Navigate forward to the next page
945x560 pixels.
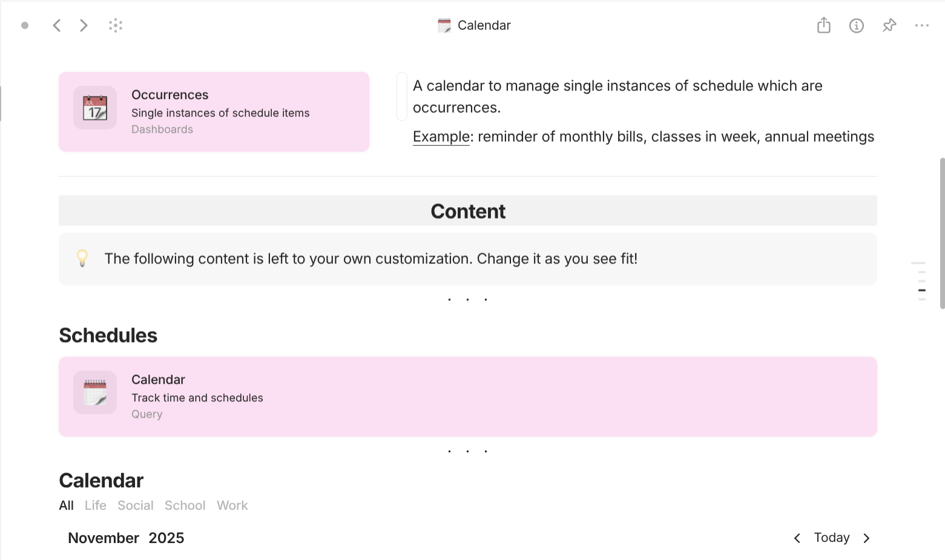83,25
